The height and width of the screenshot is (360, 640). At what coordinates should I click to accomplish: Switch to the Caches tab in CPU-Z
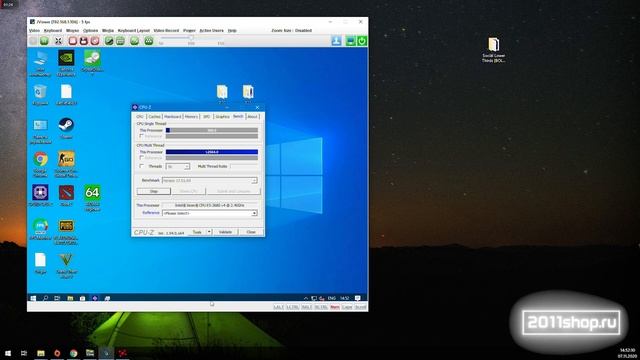tap(154, 117)
